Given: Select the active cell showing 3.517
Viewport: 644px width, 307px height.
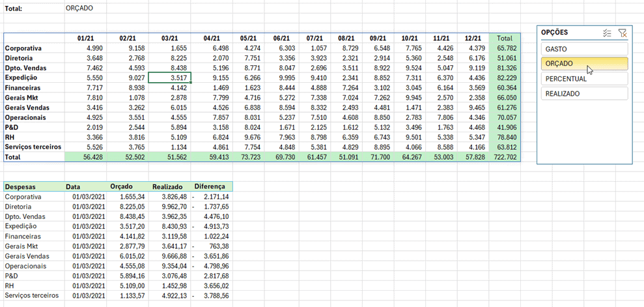Looking at the screenshot, I should pyautogui.click(x=169, y=78).
